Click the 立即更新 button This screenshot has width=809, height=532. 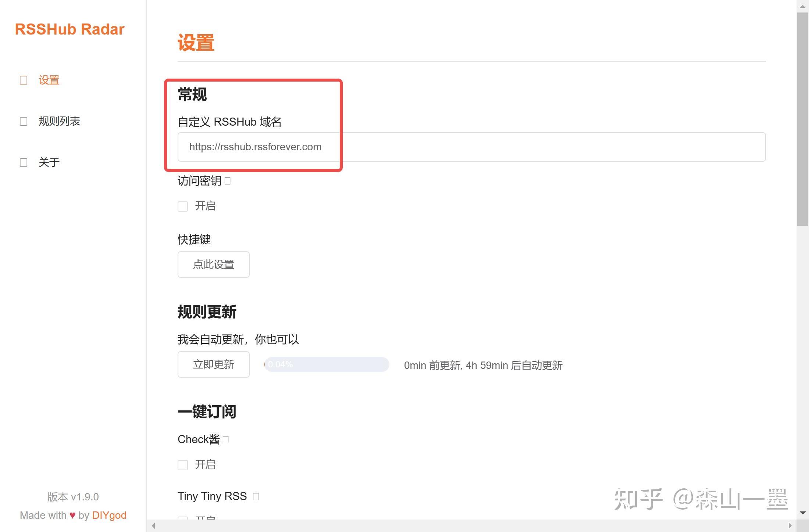click(x=213, y=364)
